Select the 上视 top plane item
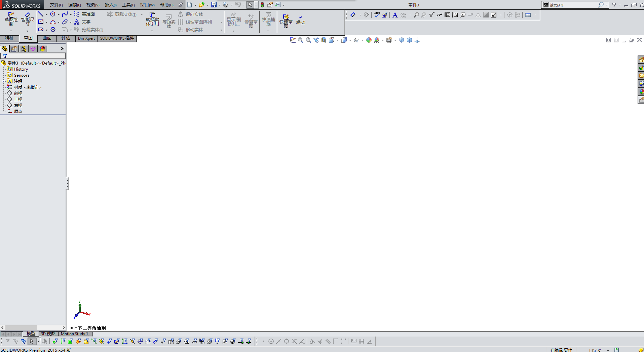644x352 pixels. tap(15, 100)
